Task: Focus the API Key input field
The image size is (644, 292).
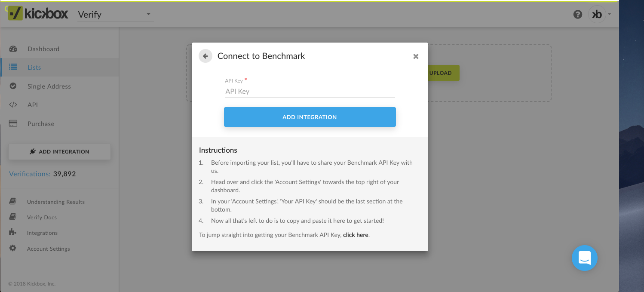Action: (x=310, y=91)
